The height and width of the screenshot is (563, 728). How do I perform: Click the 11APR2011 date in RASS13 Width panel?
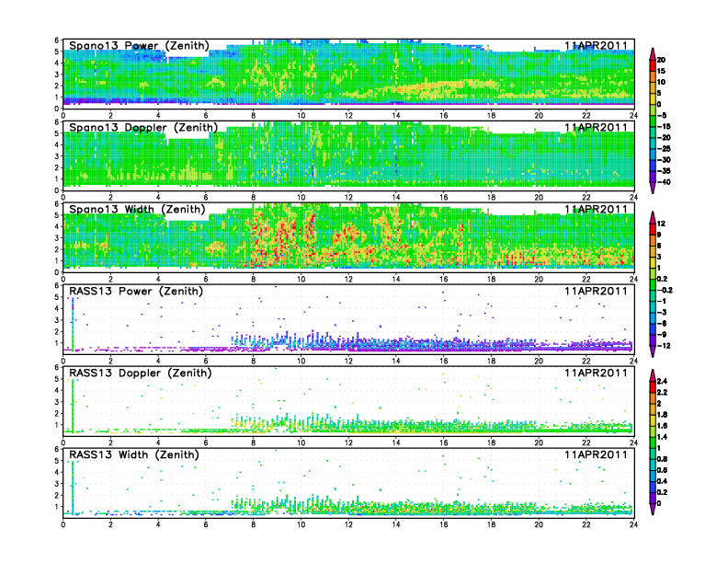pos(596,454)
